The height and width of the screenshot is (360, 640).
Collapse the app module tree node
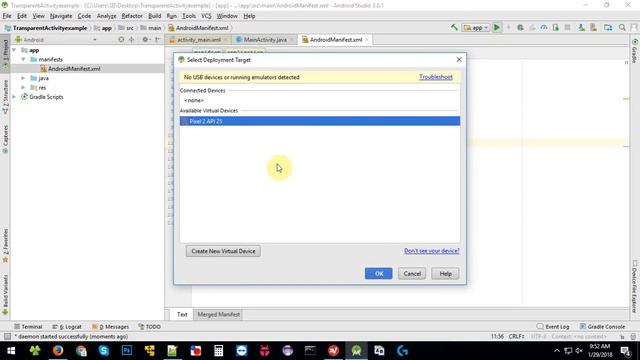(x=14, y=50)
